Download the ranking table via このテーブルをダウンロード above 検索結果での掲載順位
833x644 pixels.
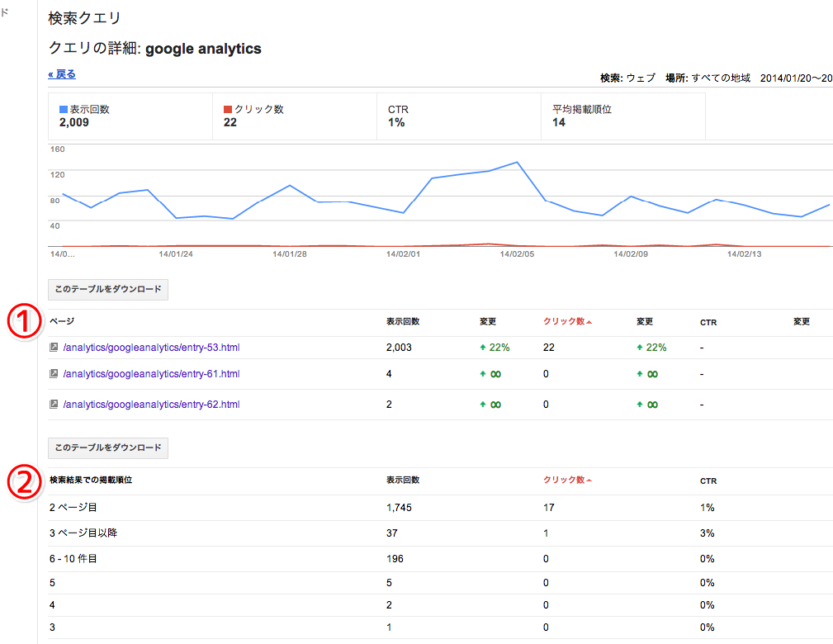tap(108, 448)
